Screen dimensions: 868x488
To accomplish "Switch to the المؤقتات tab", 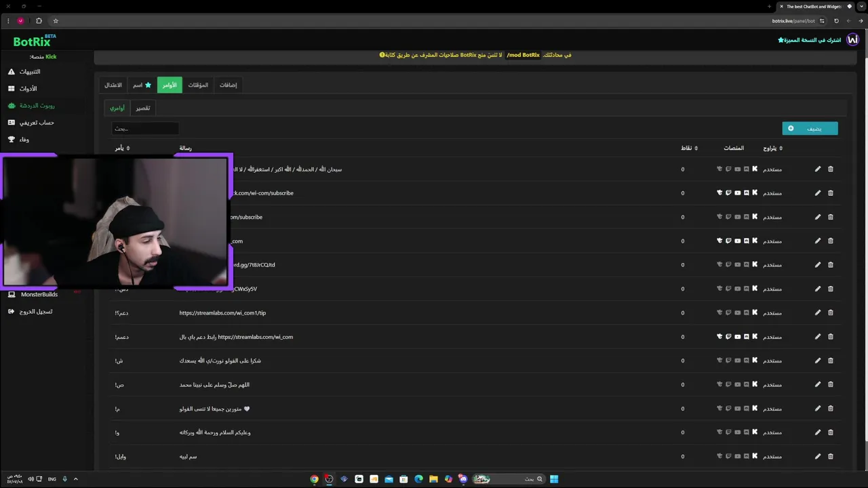I will point(198,85).
